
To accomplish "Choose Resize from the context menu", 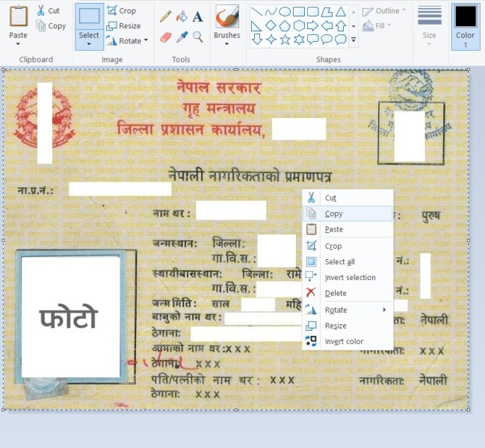I will coord(347,326).
